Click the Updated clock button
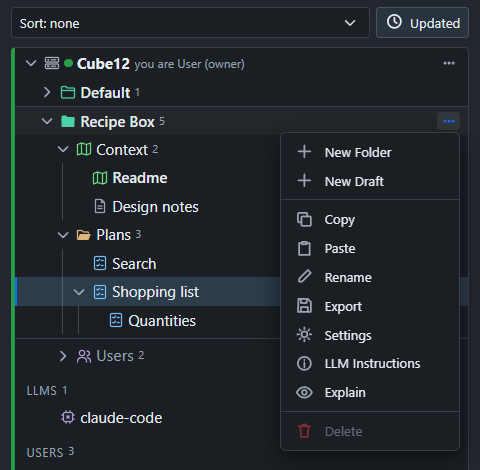This screenshot has width=480, height=470. pos(422,23)
